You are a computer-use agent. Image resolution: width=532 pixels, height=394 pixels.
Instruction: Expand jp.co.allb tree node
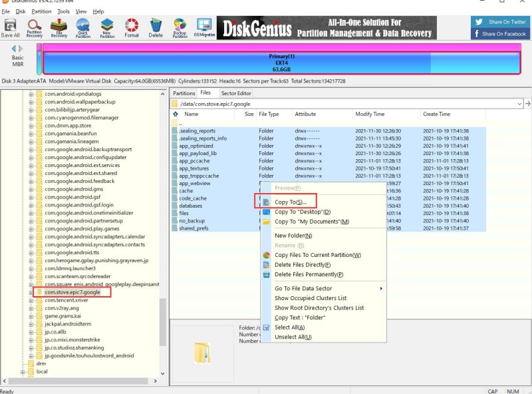coord(31,332)
